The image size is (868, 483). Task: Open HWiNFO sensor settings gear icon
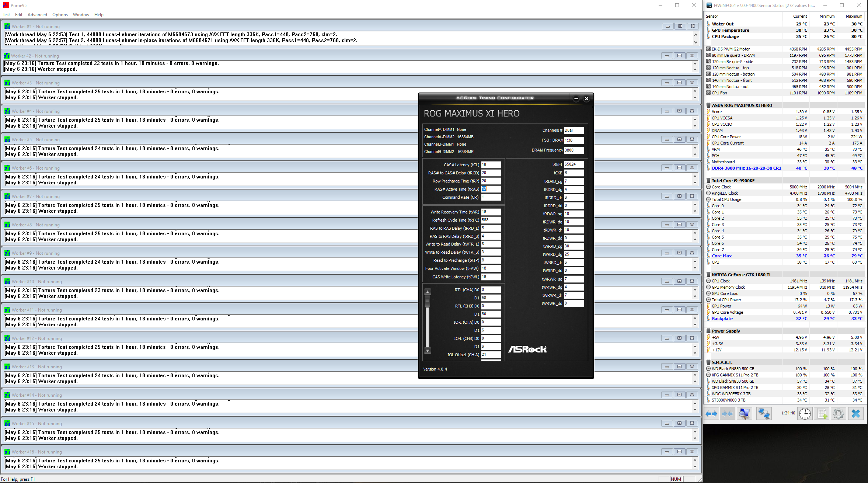pyautogui.click(x=838, y=414)
